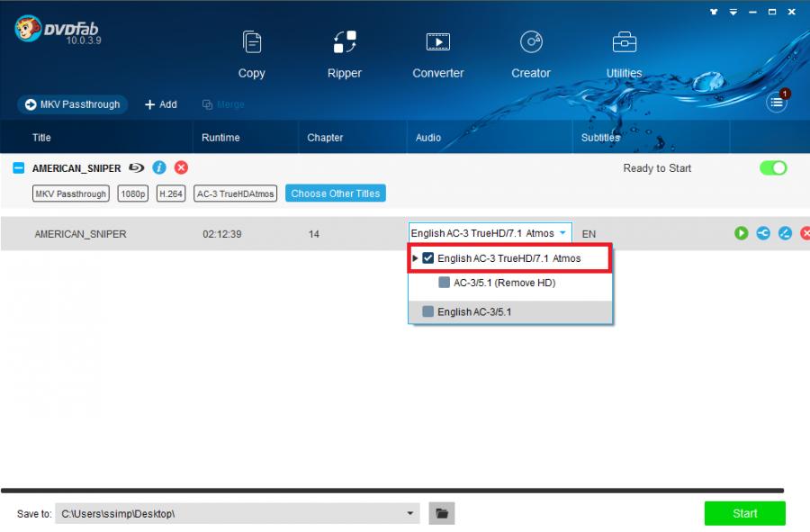Viewport: 810px width, 532px height.
Task: Click the AC-3 TrueHDAtmos audio tag
Action: [235, 194]
